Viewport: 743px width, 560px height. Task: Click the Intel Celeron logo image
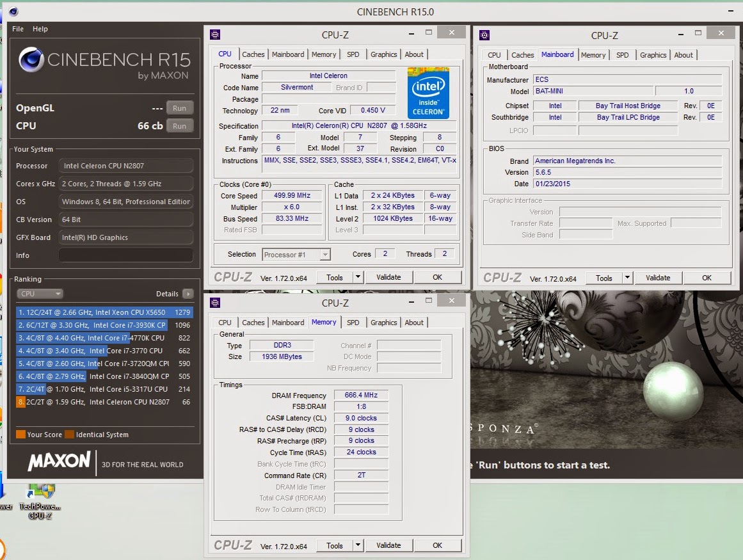[428, 93]
